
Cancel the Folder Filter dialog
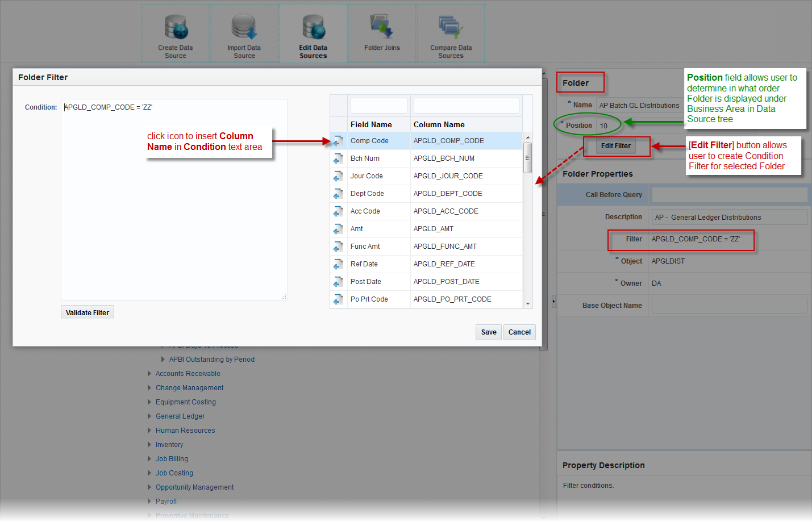point(519,332)
